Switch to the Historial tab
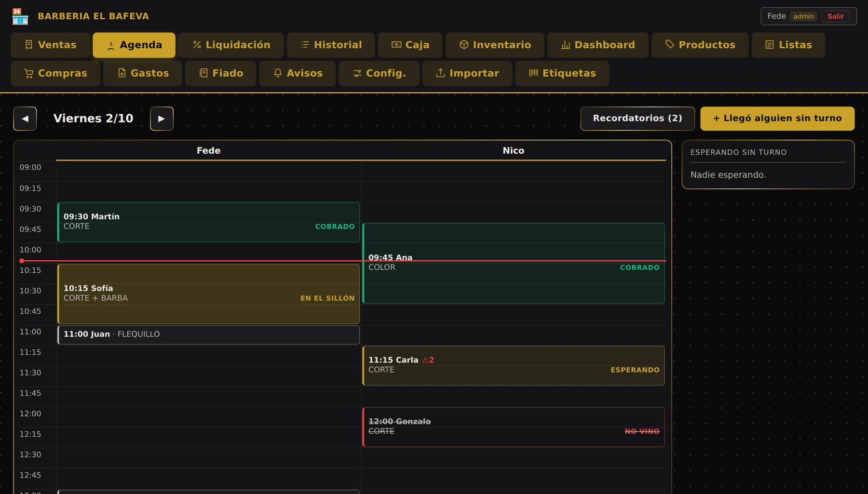The image size is (868, 494). 331,45
